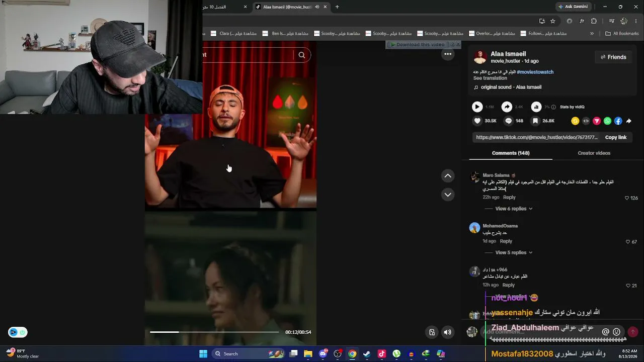Open Alaa Ismaeil's profile avatar
This screenshot has width=644, height=362.
(x=480, y=57)
